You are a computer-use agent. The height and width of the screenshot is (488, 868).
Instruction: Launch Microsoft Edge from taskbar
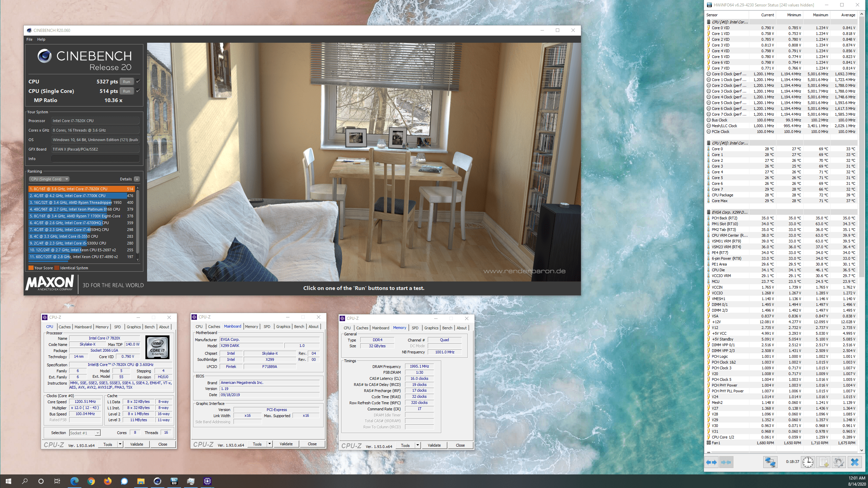74,481
